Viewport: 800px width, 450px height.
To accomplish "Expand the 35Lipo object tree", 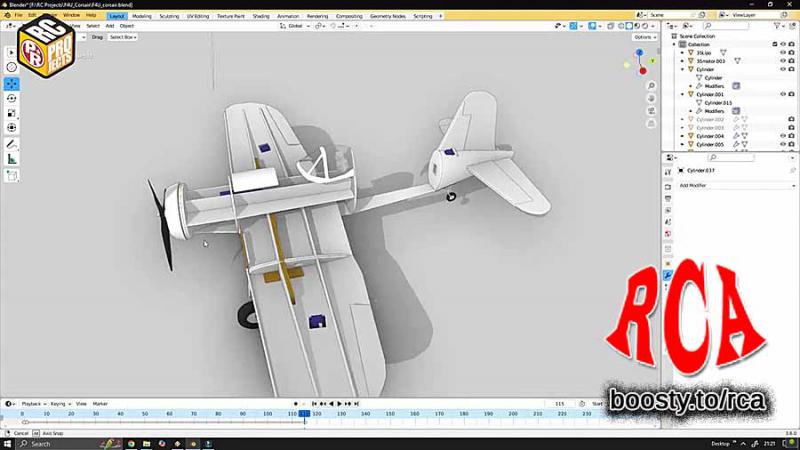I will [683, 53].
